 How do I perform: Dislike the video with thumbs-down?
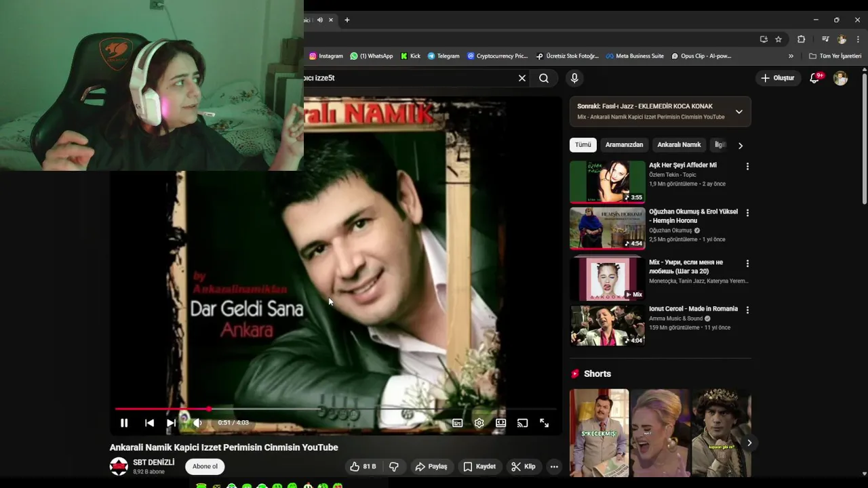point(394,466)
